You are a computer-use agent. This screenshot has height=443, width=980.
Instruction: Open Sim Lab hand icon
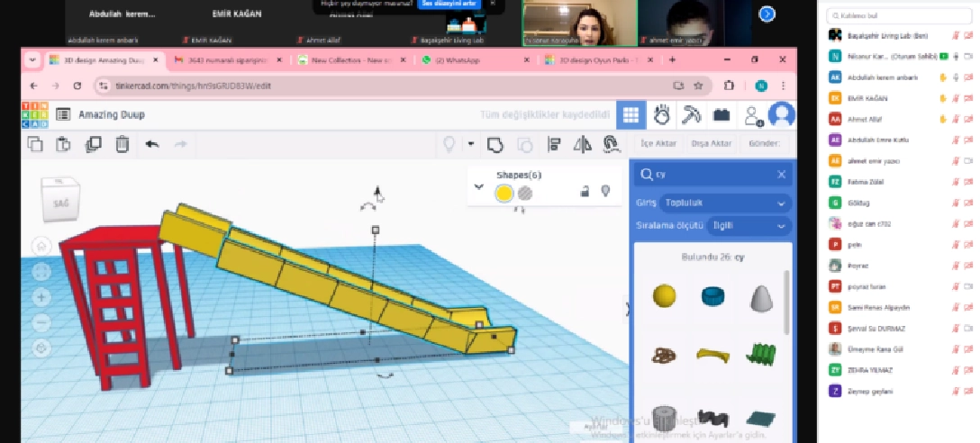click(661, 115)
